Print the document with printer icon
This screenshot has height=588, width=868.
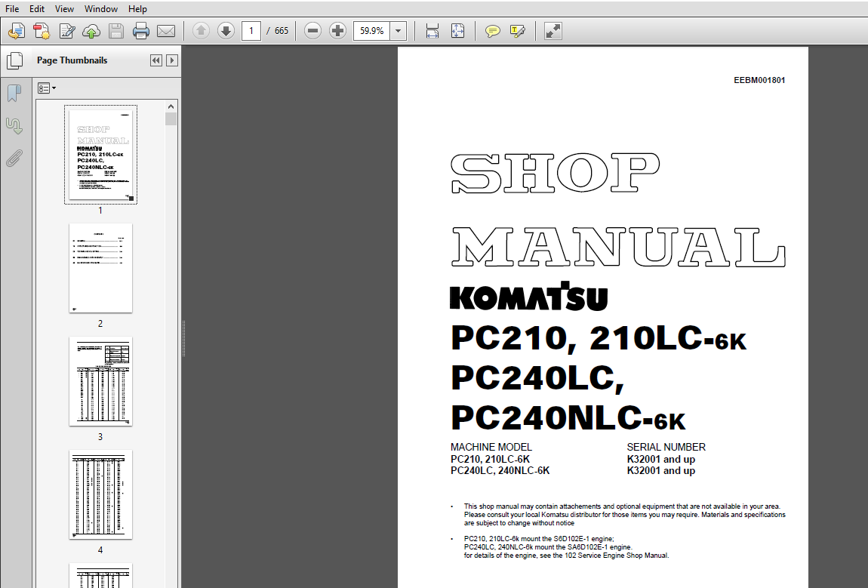[141, 31]
